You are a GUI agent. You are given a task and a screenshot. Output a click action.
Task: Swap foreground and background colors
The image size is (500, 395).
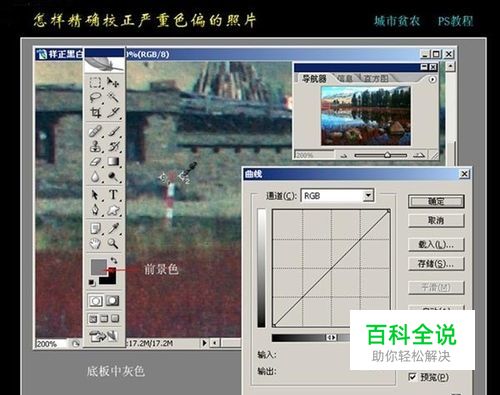[x=114, y=260]
